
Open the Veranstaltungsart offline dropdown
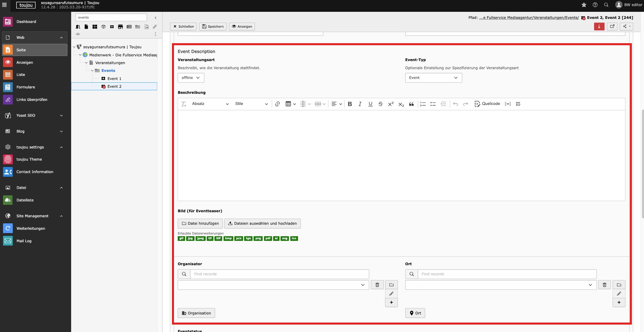(x=191, y=78)
